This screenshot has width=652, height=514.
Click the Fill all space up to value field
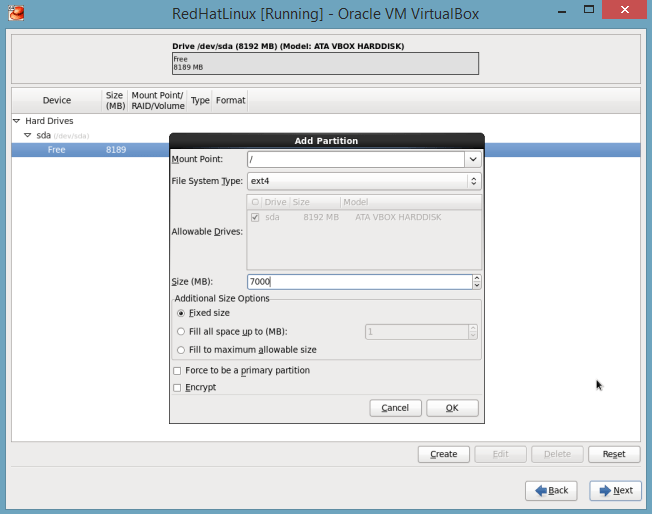(x=417, y=332)
